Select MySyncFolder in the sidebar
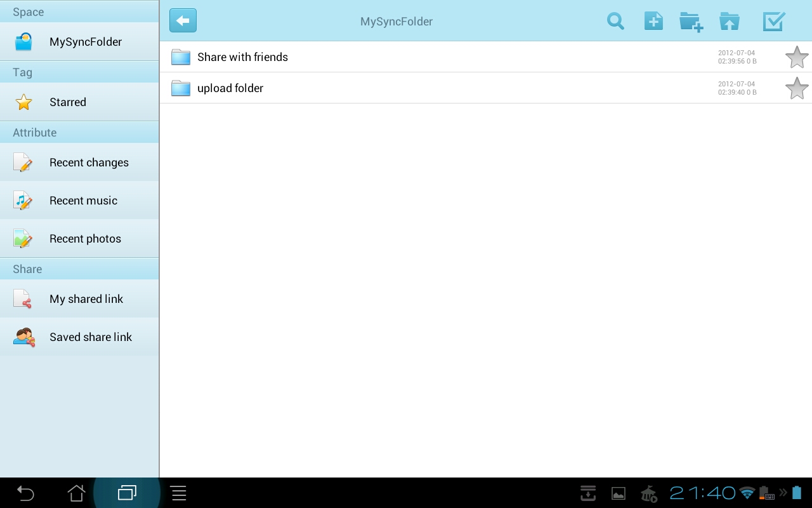Viewport: 812px width, 508px height. tap(79, 42)
